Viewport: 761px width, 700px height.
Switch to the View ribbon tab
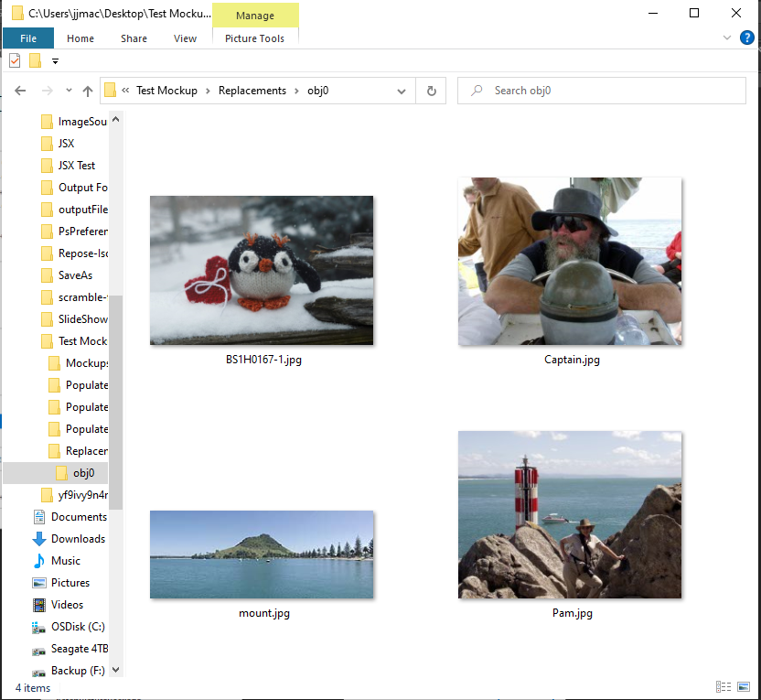(185, 38)
